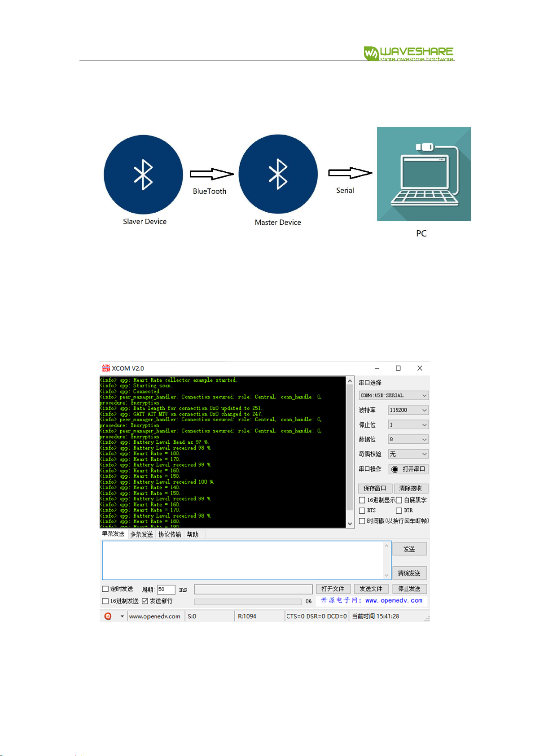
Task: Click the 当前时间 15:41:28 clock text
Action: (x=375, y=616)
